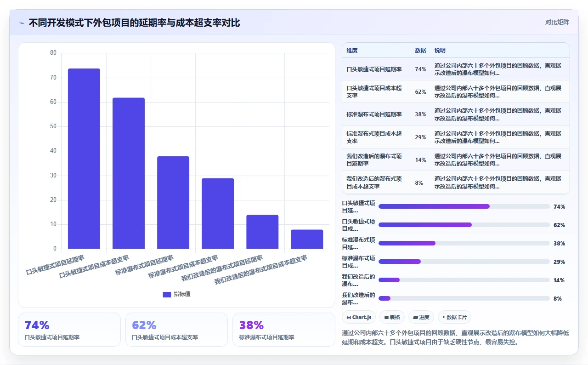
Task: Click the 14% value in the table
Action: coord(420,160)
